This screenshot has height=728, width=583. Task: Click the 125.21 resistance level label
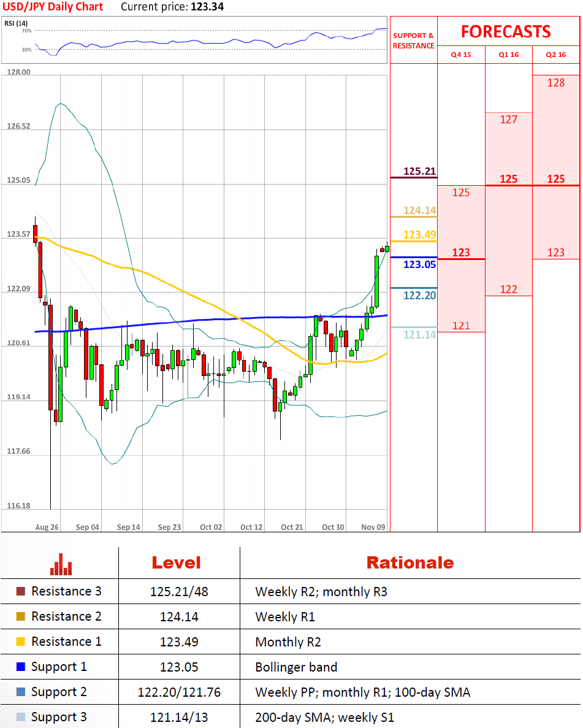click(x=419, y=171)
